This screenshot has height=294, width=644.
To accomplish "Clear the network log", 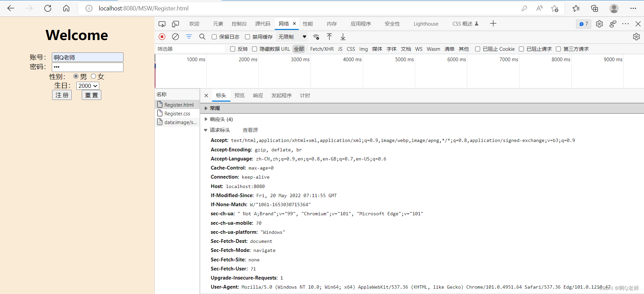I will point(175,37).
